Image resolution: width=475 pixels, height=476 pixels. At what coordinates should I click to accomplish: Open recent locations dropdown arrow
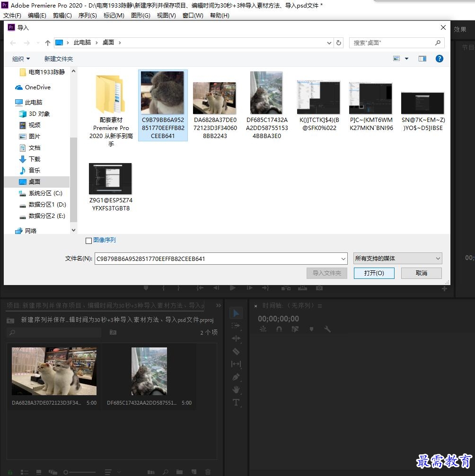[38, 43]
